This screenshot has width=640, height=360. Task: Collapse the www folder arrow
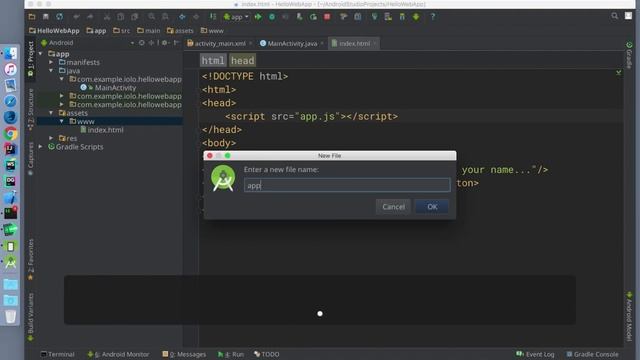click(x=62, y=121)
